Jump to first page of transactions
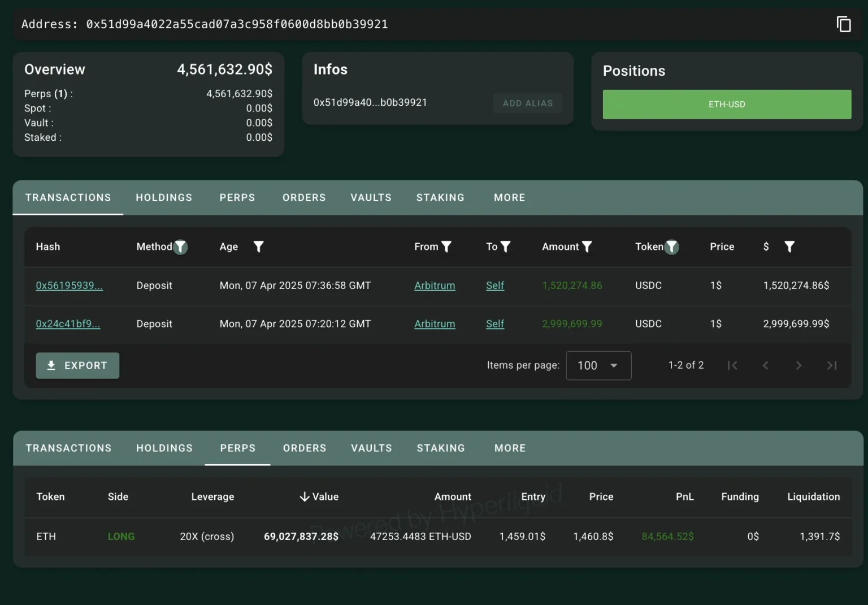Image resolution: width=868 pixels, height=605 pixels. tap(732, 365)
